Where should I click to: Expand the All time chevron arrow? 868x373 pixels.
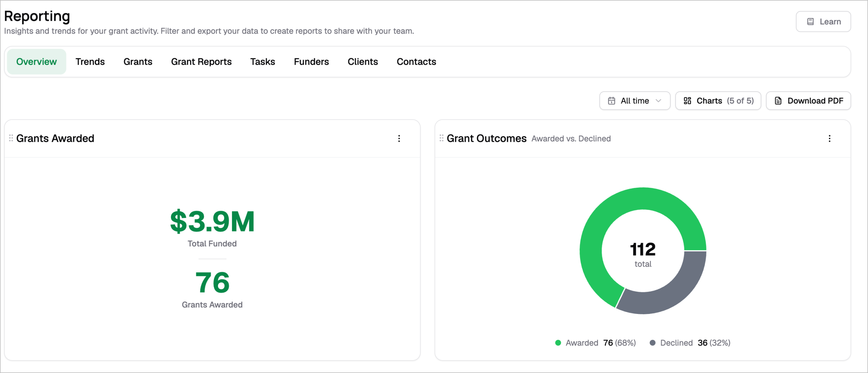coord(658,101)
